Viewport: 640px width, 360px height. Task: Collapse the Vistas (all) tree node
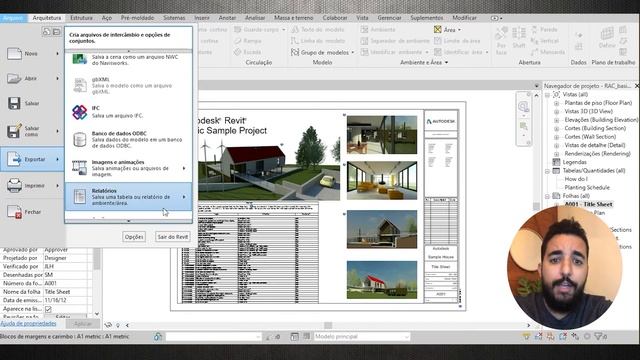click(x=548, y=95)
